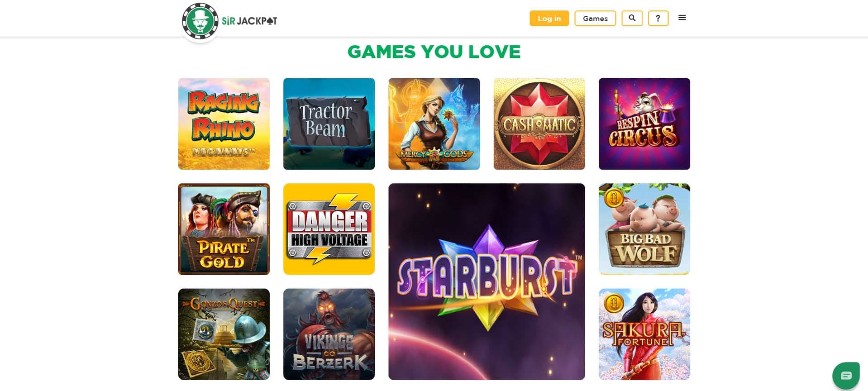Open the large Starburst game tile
The image size is (868, 391).
(x=486, y=281)
